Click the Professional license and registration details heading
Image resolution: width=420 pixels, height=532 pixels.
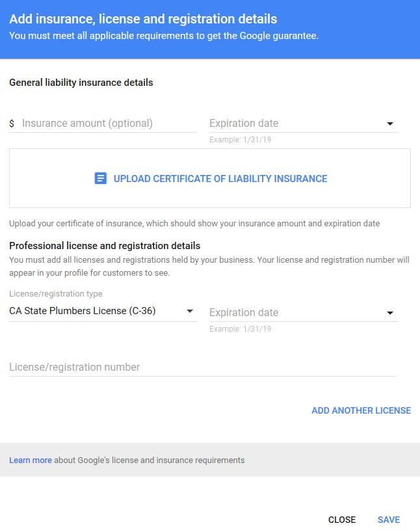click(105, 246)
